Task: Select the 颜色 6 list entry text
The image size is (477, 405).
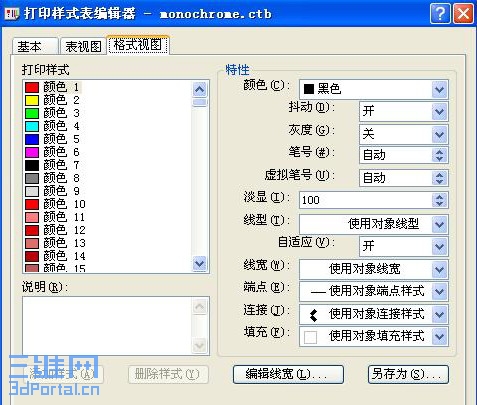Action: tap(61, 152)
